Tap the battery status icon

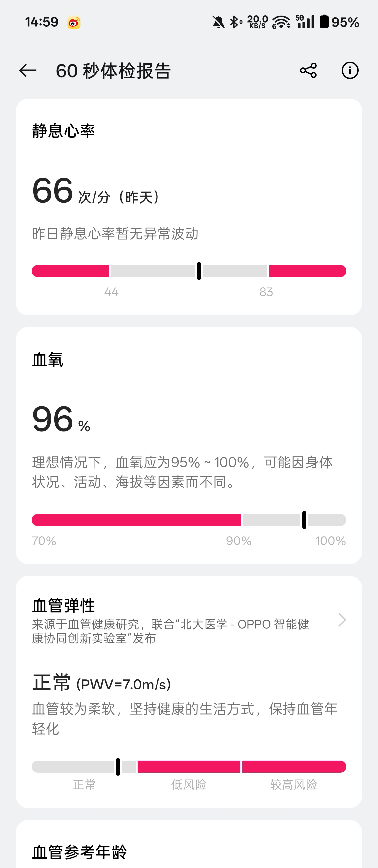coord(324,22)
